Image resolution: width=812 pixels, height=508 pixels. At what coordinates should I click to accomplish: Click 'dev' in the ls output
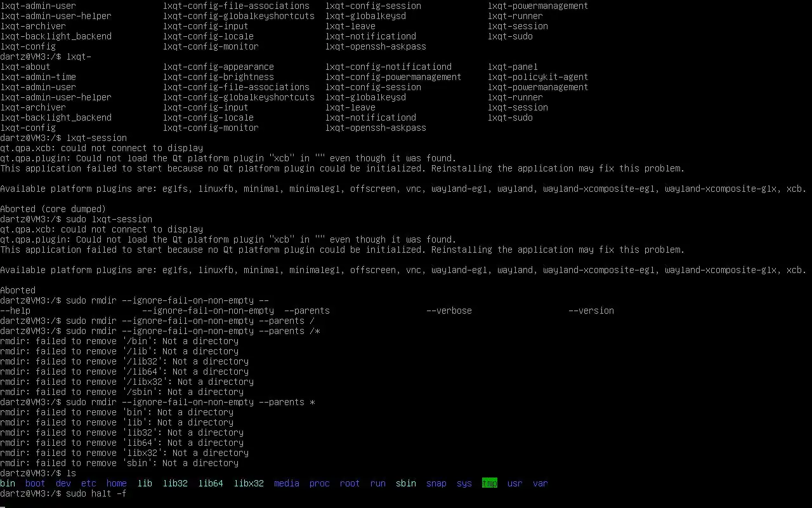coord(63,483)
